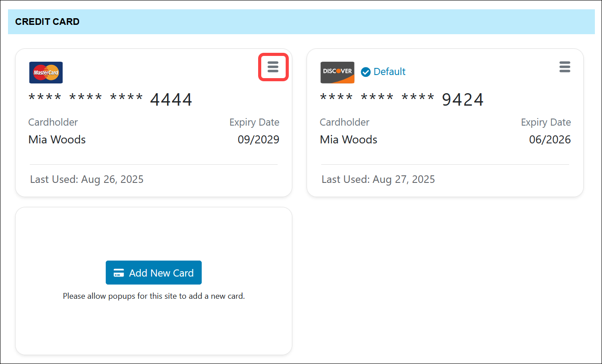Click the Last Used Aug 27, 2025 text
The height and width of the screenshot is (364, 602).
pyautogui.click(x=378, y=179)
